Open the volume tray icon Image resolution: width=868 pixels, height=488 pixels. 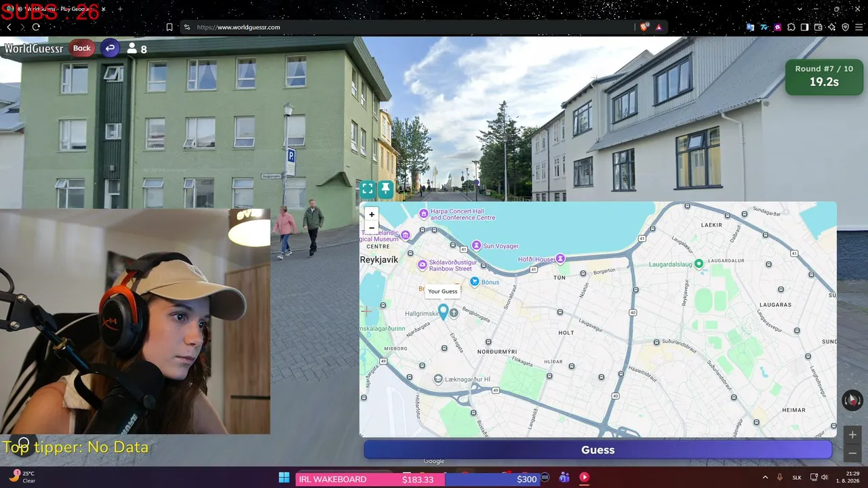(x=825, y=478)
